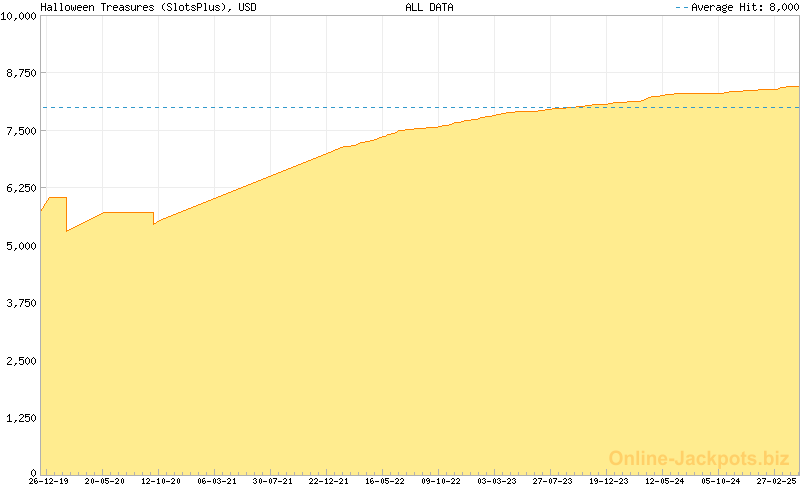Click the 03-03-23 x-axis label
The image size is (800, 490).
pos(496,481)
